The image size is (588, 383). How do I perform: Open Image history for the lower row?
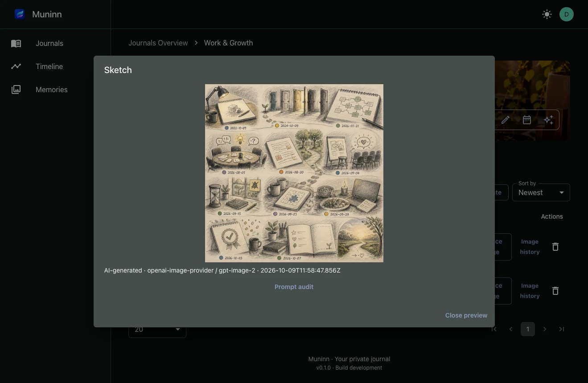(x=530, y=291)
